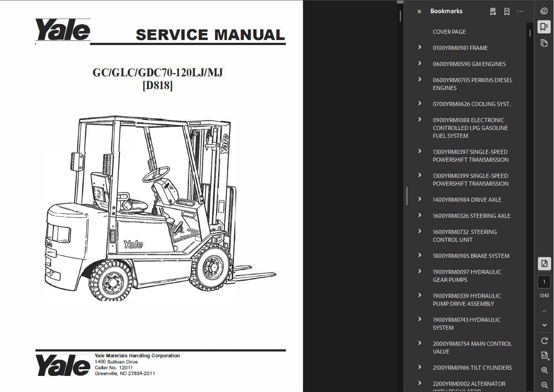Click the find current bookmark icon
Image resolution: width=554 pixels, height=392 pixels.
point(493,12)
